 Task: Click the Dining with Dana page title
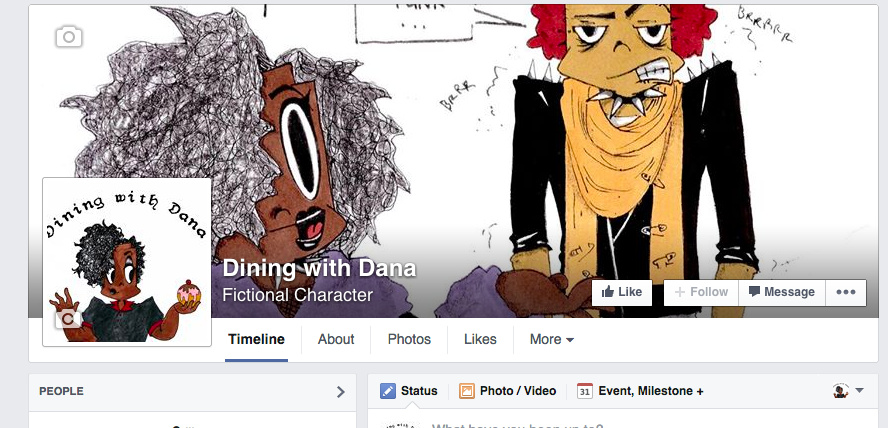click(x=319, y=268)
